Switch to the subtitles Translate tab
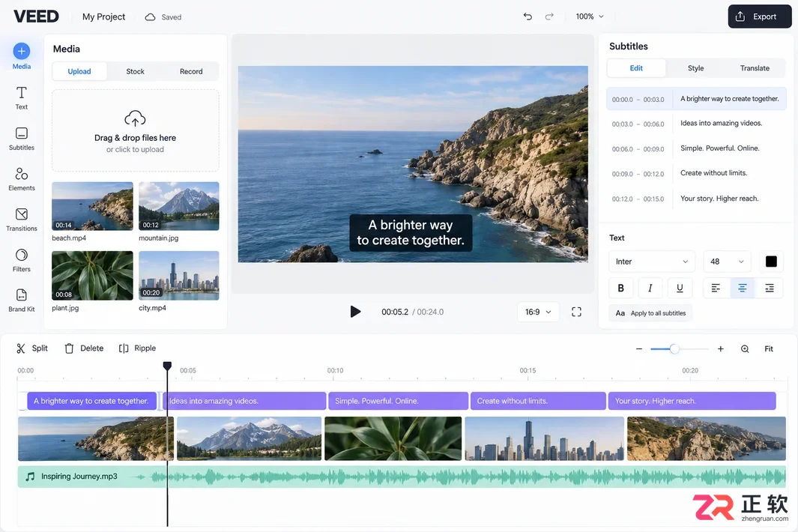The width and height of the screenshot is (798, 532). tap(755, 68)
